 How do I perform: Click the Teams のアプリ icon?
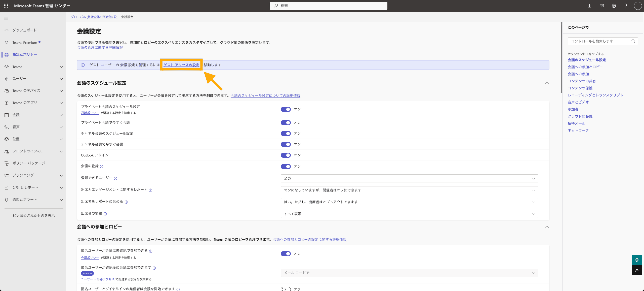[x=7, y=103]
